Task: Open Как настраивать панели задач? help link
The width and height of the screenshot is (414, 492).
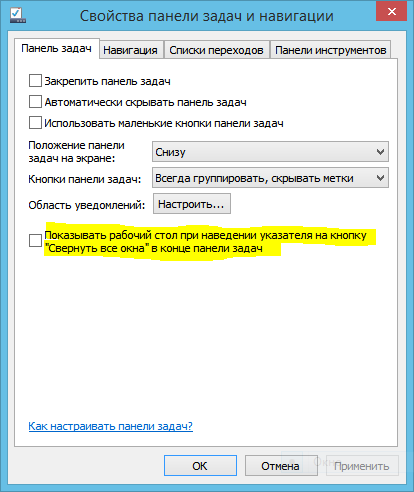Action: coord(110,426)
